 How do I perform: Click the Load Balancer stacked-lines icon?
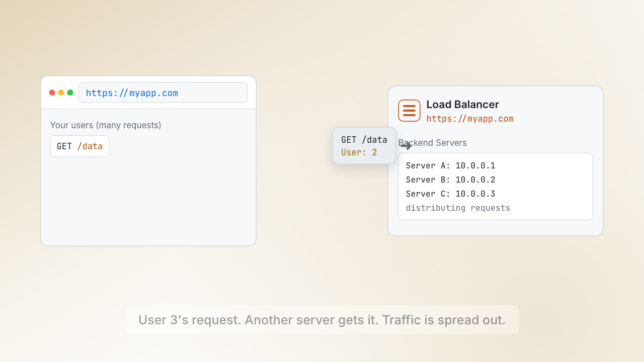pos(409,111)
